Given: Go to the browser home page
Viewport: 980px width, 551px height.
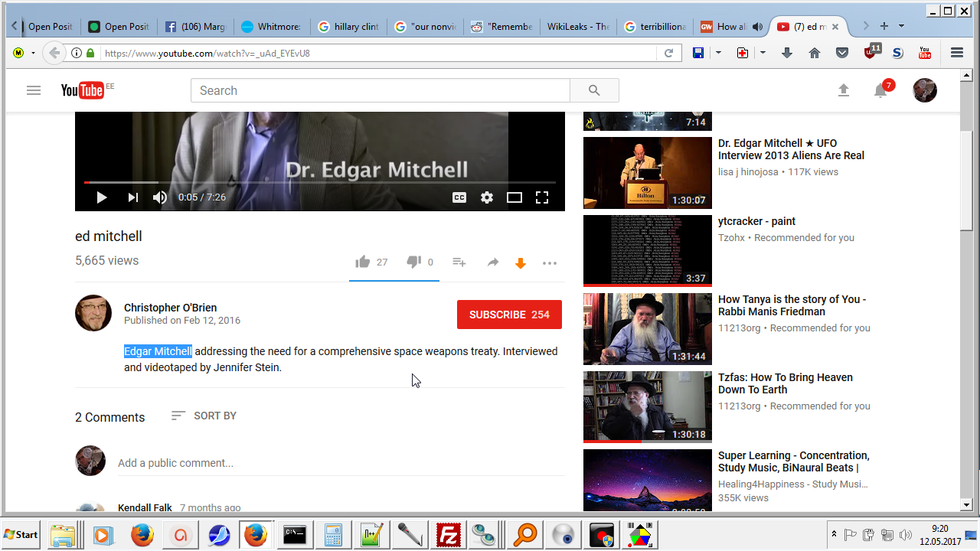Looking at the screenshot, I should pos(815,53).
